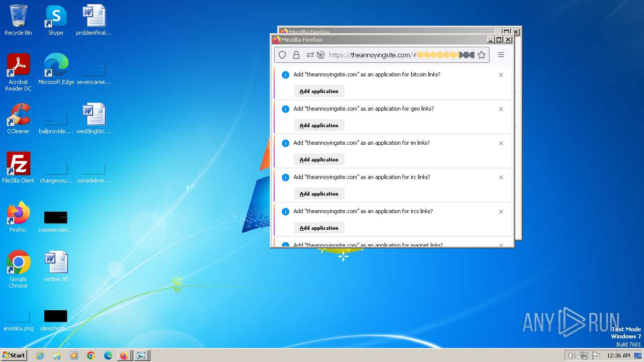The image size is (644, 362).
Task: Dismiss the geo links notification
Action: (x=501, y=109)
